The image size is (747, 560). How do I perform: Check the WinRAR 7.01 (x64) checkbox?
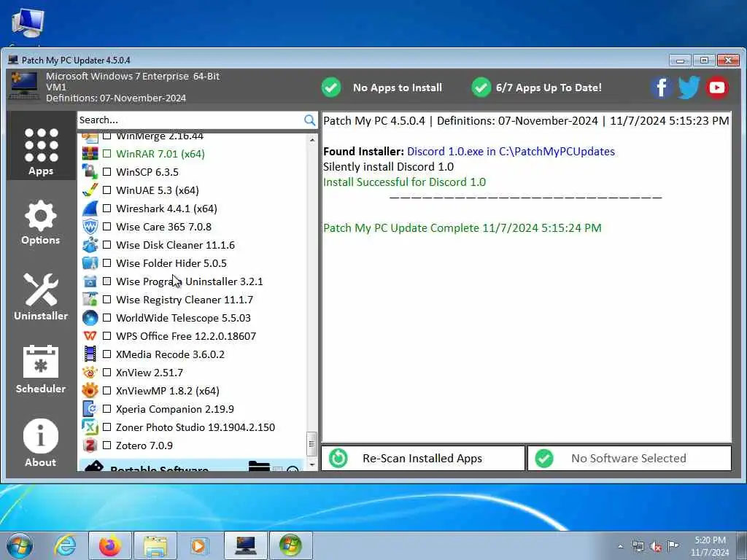[x=107, y=154]
